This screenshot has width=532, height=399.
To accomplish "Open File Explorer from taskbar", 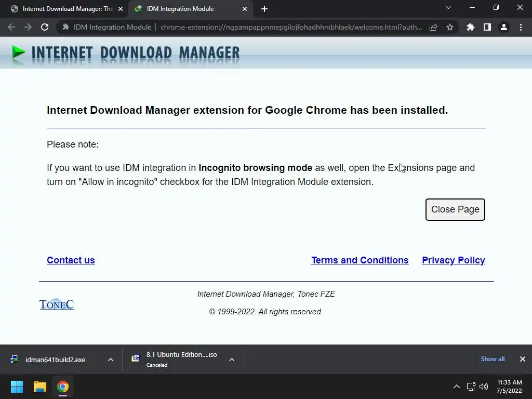I will tap(39, 387).
